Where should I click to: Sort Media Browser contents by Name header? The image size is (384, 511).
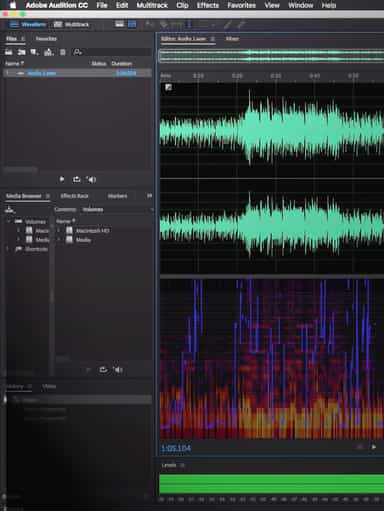[x=65, y=221]
